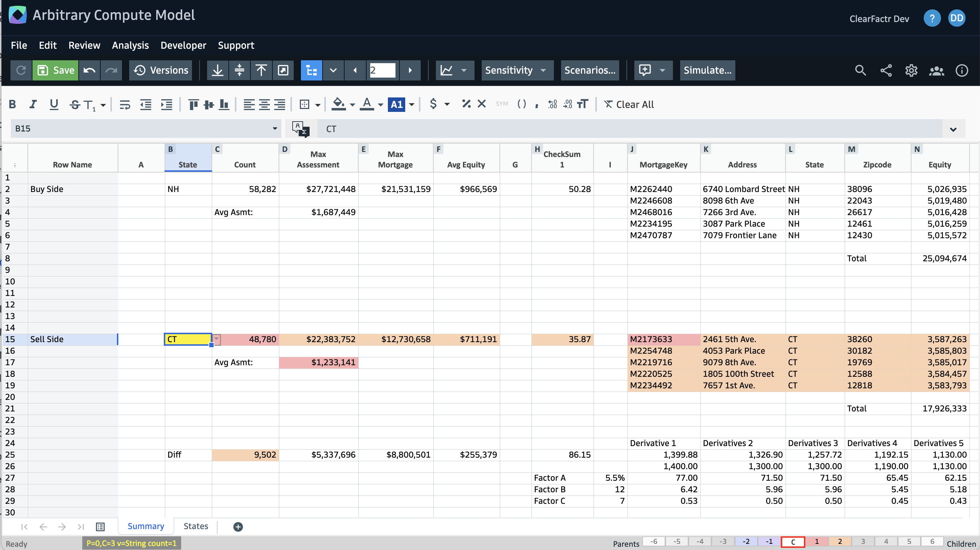
Task: Toggle italic formatting
Action: 33,104
